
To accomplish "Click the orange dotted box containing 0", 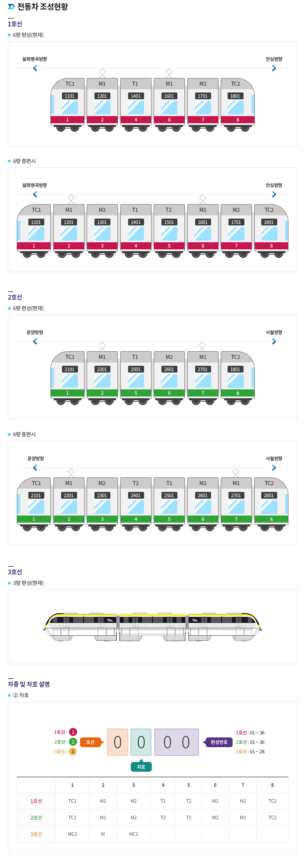I will 117,742.
